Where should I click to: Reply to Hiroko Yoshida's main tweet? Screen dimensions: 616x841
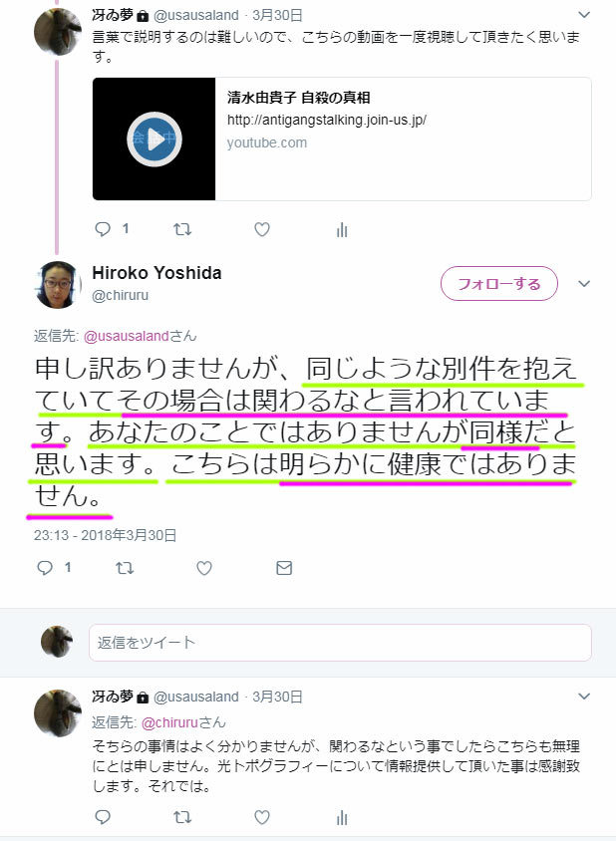[45, 567]
